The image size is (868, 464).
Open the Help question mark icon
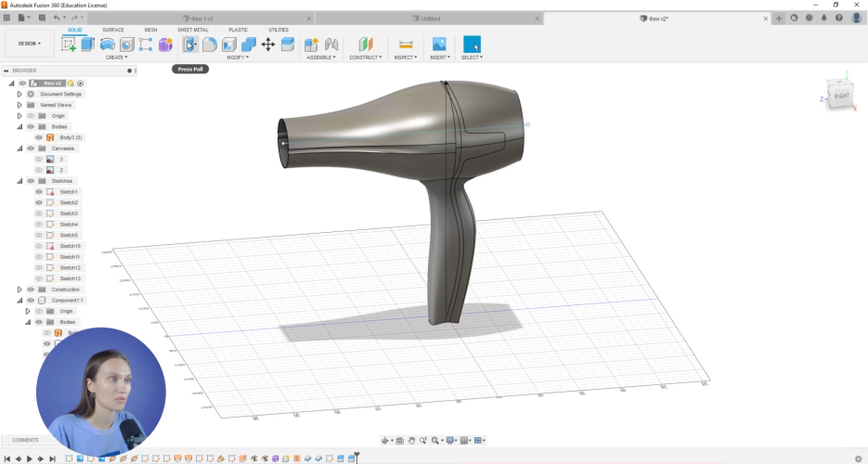point(838,18)
